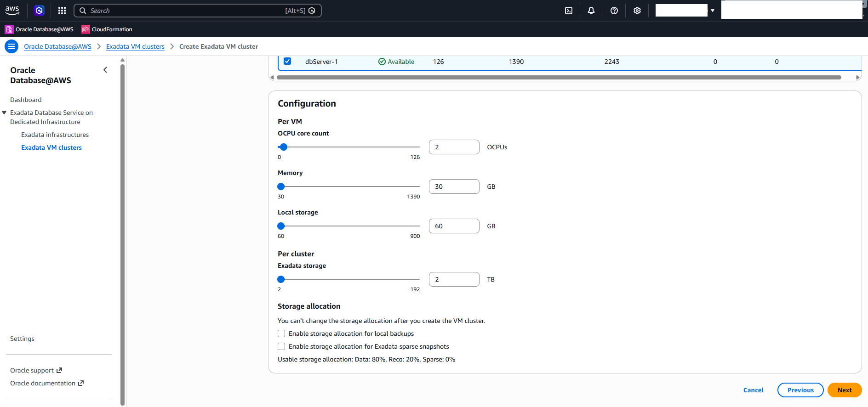Click the AWS logo home icon
This screenshot has height=407, width=868.
pyautogui.click(x=12, y=11)
